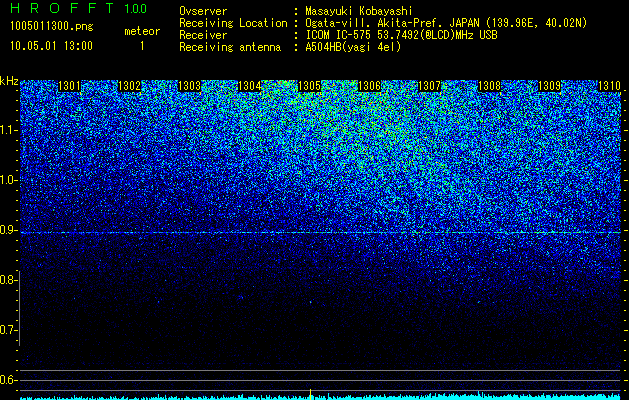This screenshot has height=400, width=629.
Task: Click the date 10.05.01 13:00
Action: pos(51,46)
